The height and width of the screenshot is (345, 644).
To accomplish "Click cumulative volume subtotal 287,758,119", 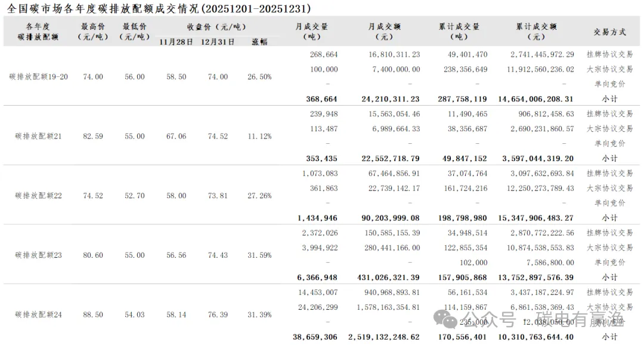I will click(x=462, y=99).
